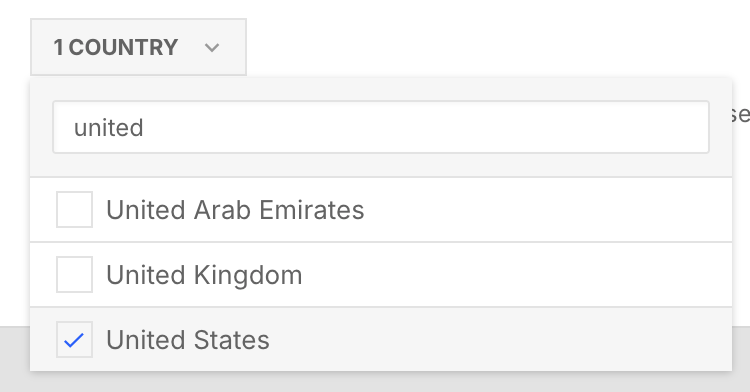
Task: Dismiss dropdown by clicking gray backdrop below
Action: point(375,382)
